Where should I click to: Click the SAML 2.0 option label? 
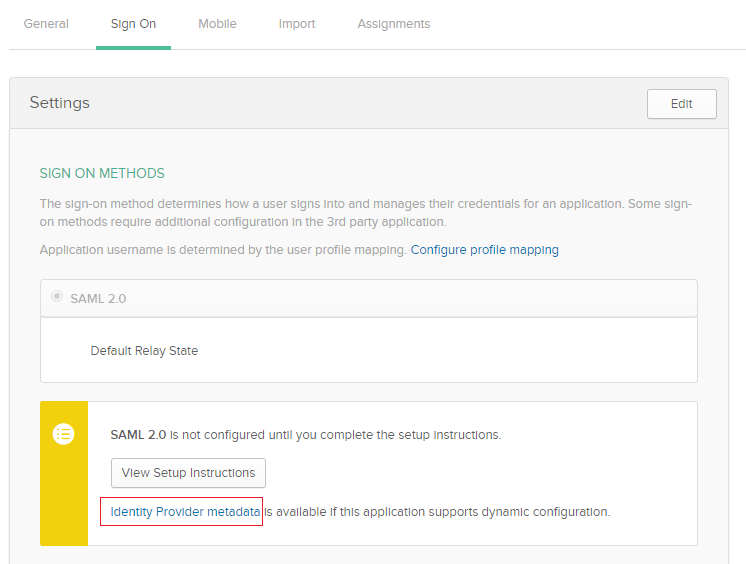(98, 299)
